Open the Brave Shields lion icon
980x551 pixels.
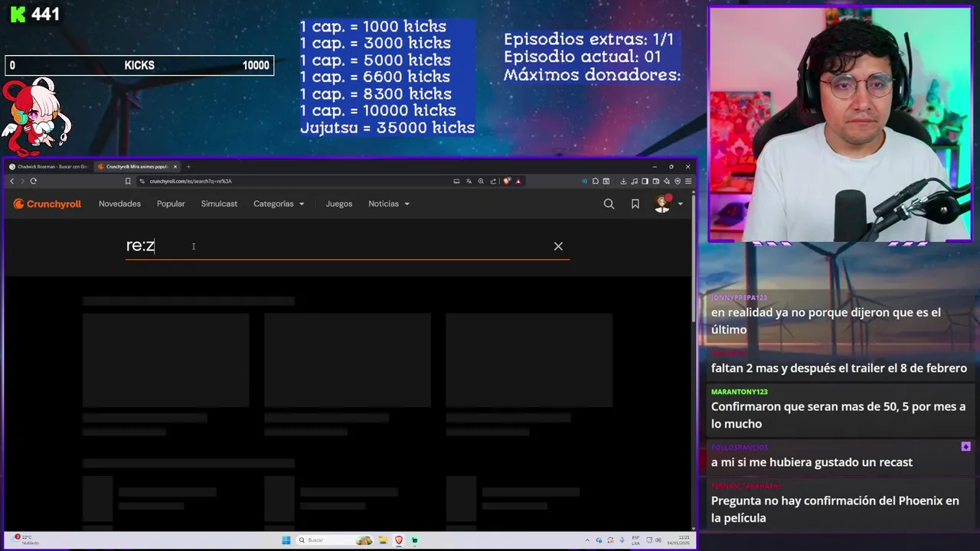point(506,181)
